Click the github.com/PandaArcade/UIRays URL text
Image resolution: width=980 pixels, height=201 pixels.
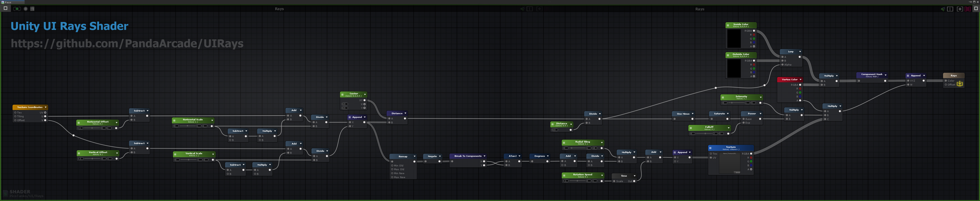coord(127,44)
